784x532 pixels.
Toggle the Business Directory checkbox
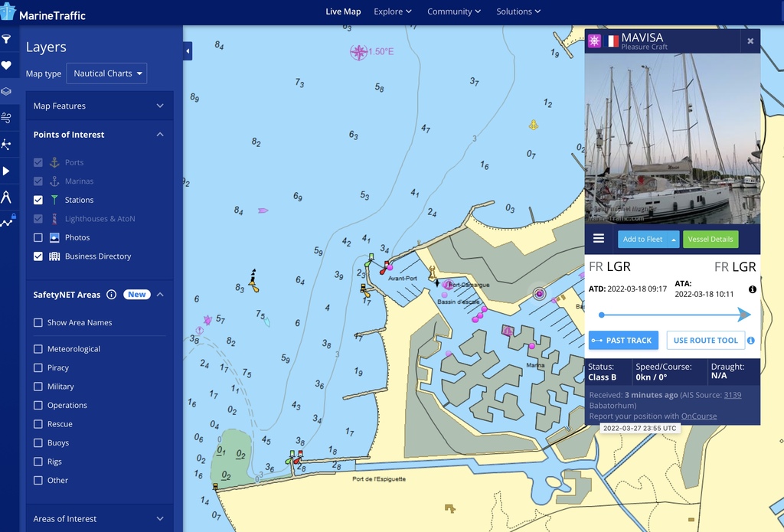click(38, 256)
